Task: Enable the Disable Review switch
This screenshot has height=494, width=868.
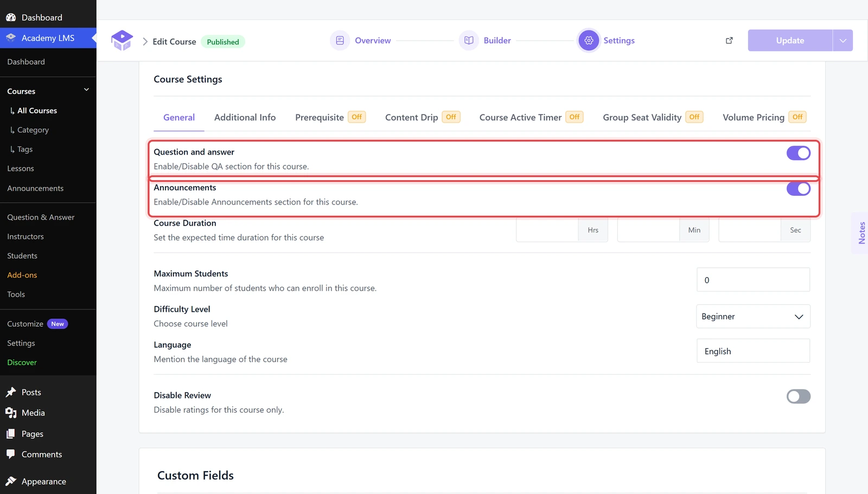Action: pos(799,396)
